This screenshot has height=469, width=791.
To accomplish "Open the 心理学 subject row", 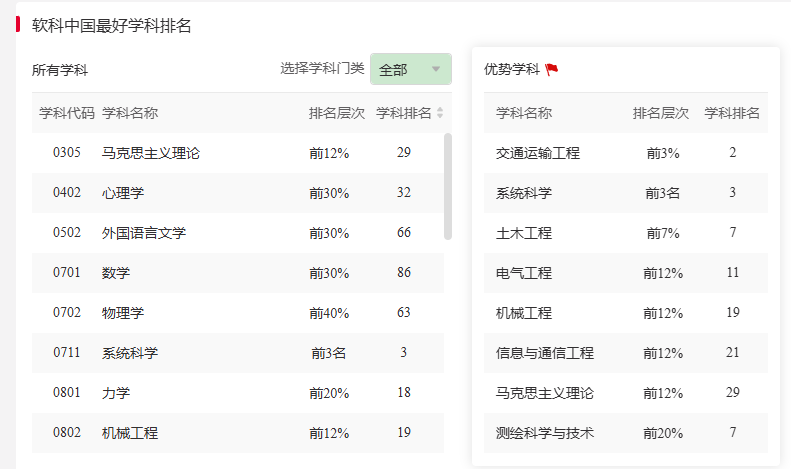I will [123, 193].
